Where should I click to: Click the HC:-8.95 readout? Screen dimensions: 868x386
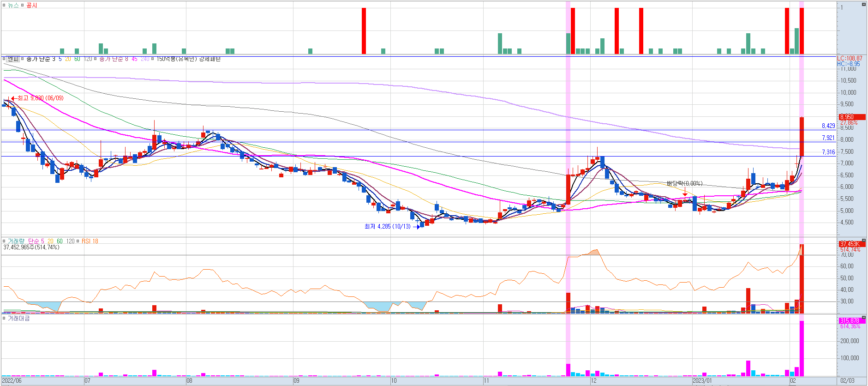(849, 64)
